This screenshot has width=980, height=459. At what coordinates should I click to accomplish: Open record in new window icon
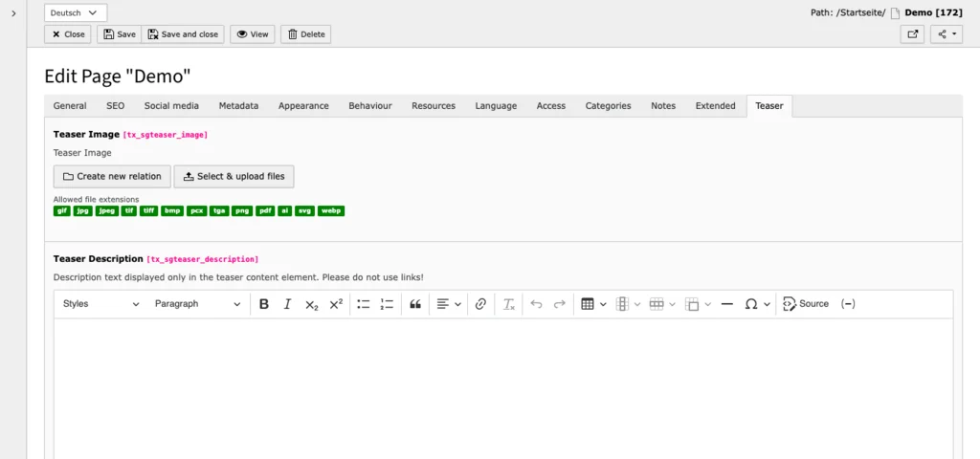(x=912, y=34)
